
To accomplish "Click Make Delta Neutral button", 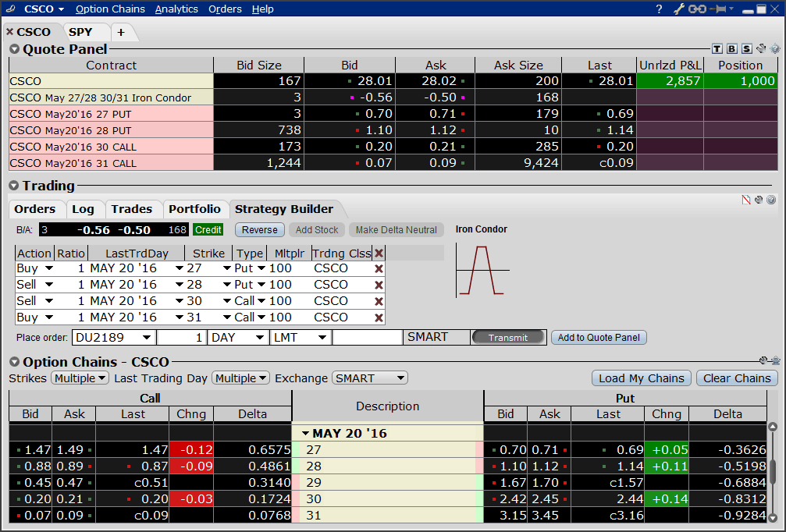I will coord(397,230).
